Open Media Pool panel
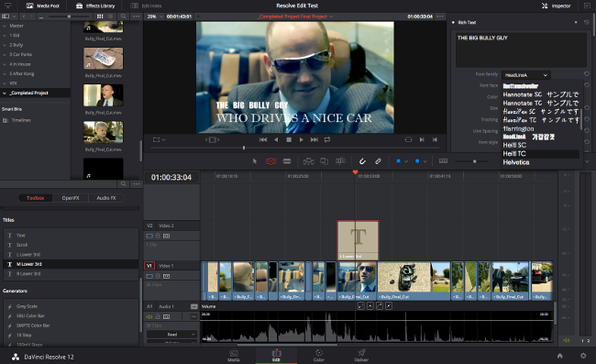 point(42,6)
